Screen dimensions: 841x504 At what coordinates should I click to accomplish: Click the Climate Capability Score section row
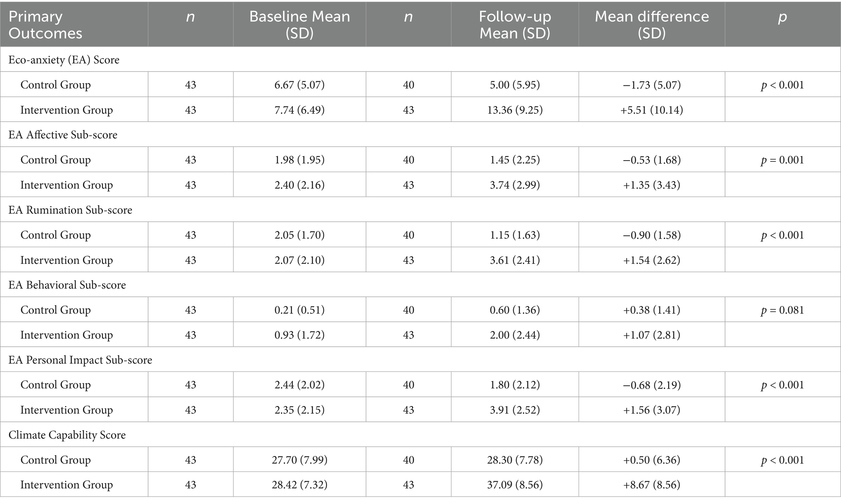pos(67,435)
